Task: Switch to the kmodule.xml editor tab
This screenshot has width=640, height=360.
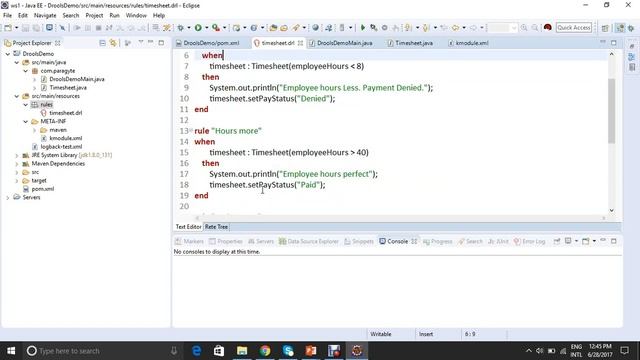Action: point(468,43)
